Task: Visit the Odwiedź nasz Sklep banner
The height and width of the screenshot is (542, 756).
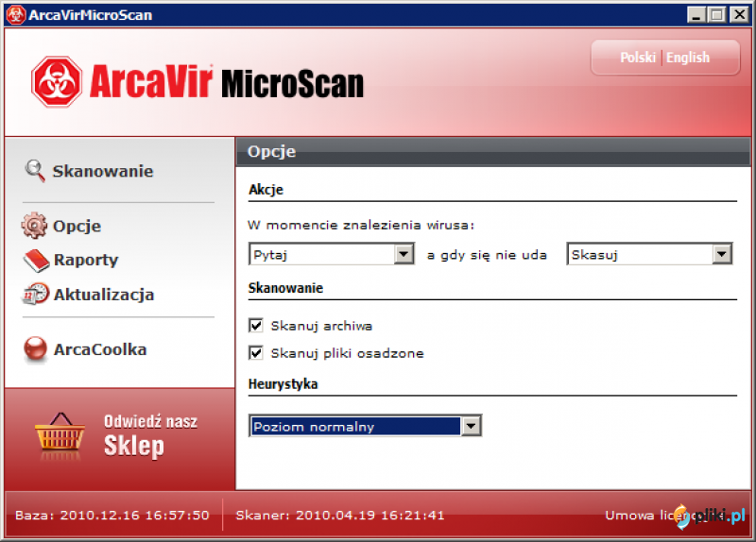Action: (120, 438)
